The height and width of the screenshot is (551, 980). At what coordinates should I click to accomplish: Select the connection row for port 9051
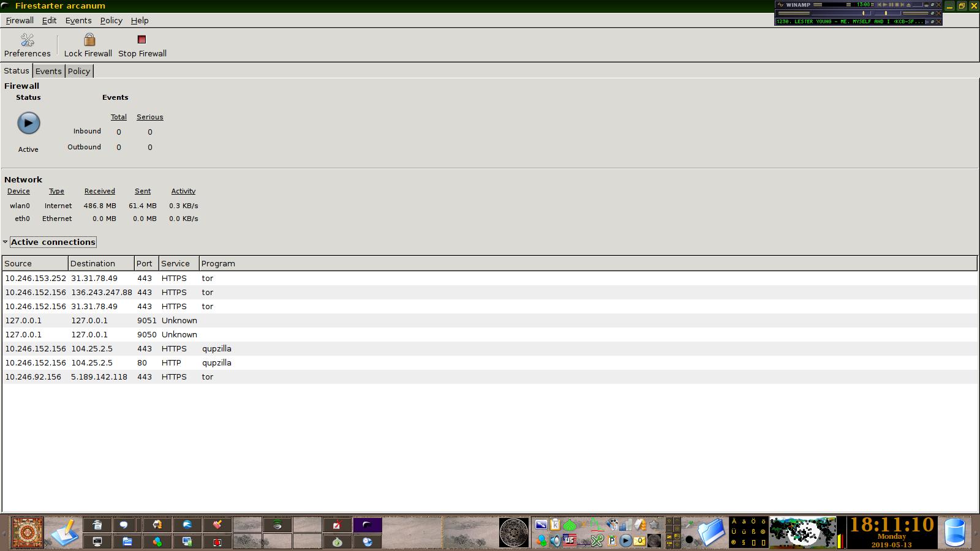click(x=490, y=320)
